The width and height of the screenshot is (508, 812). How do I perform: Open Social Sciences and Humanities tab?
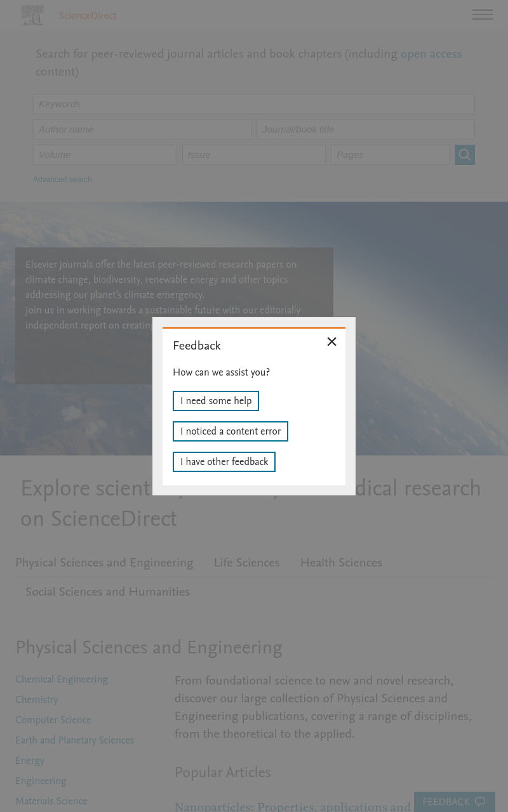(107, 592)
